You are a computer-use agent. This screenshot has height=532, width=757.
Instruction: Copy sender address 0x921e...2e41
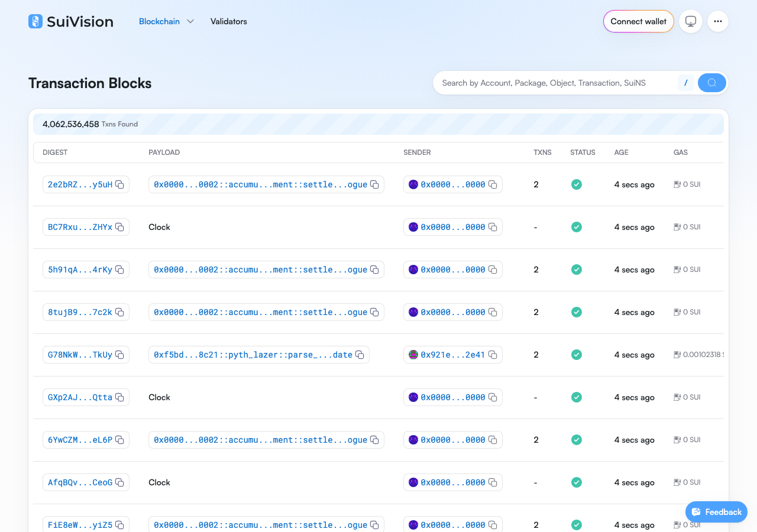tap(492, 355)
